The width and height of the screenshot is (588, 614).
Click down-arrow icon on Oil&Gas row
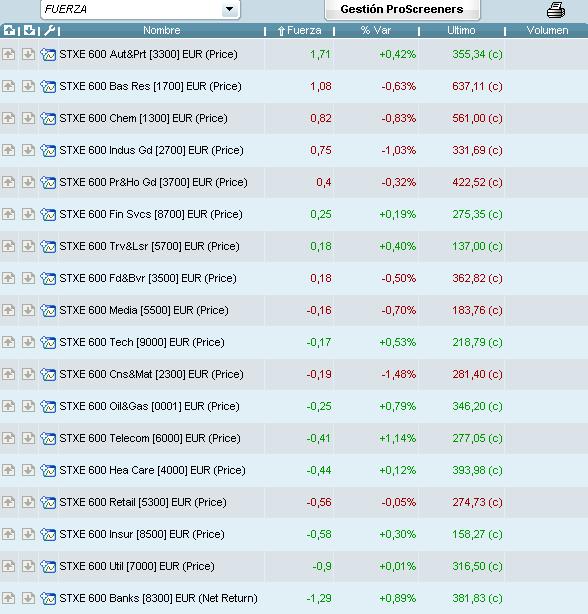point(28,406)
